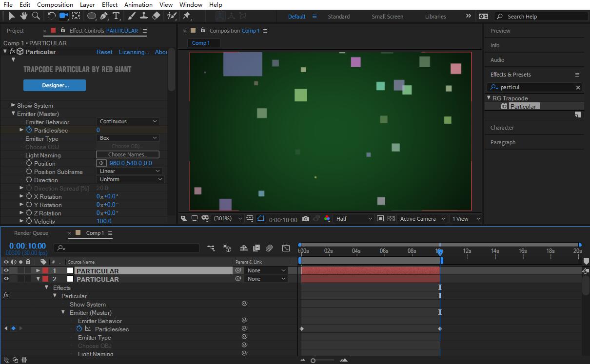This screenshot has height=364, width=590.
Task: Open the Direction Uniform dropdown
Action: click(x=130, y=179)
